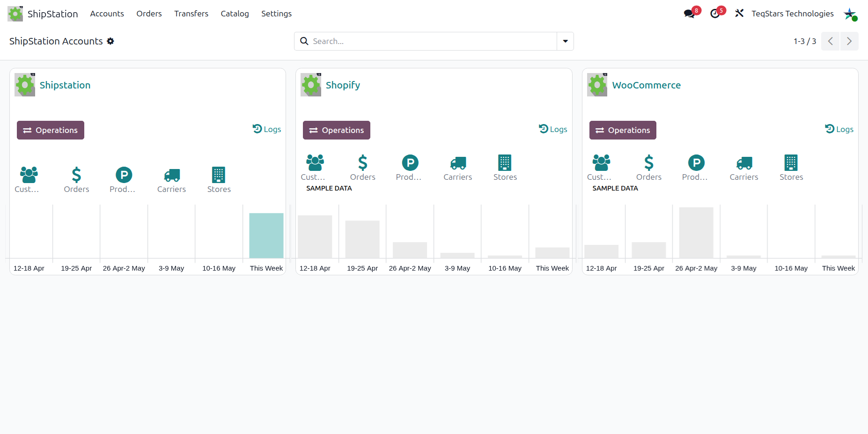Click the 12-18 Apr bar in WooCommerce chart

[601, 251]
